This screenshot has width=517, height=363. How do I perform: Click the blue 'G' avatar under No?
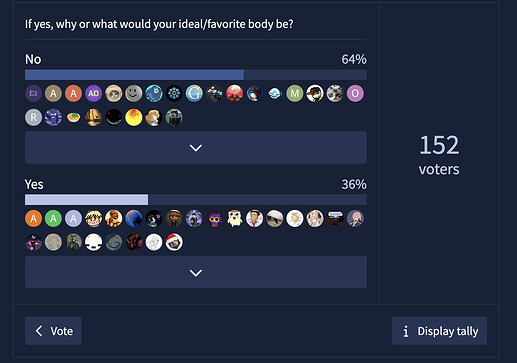(x=194, y=93)
